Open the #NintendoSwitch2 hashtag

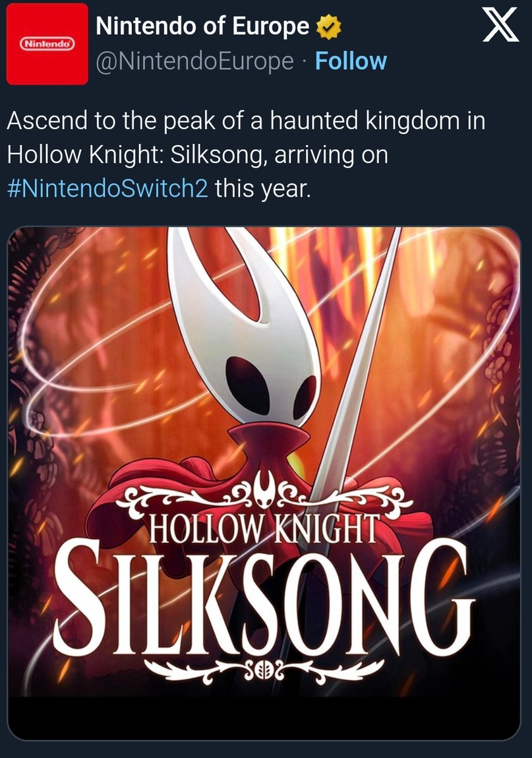pyautogui.click(x=107, y=188)
